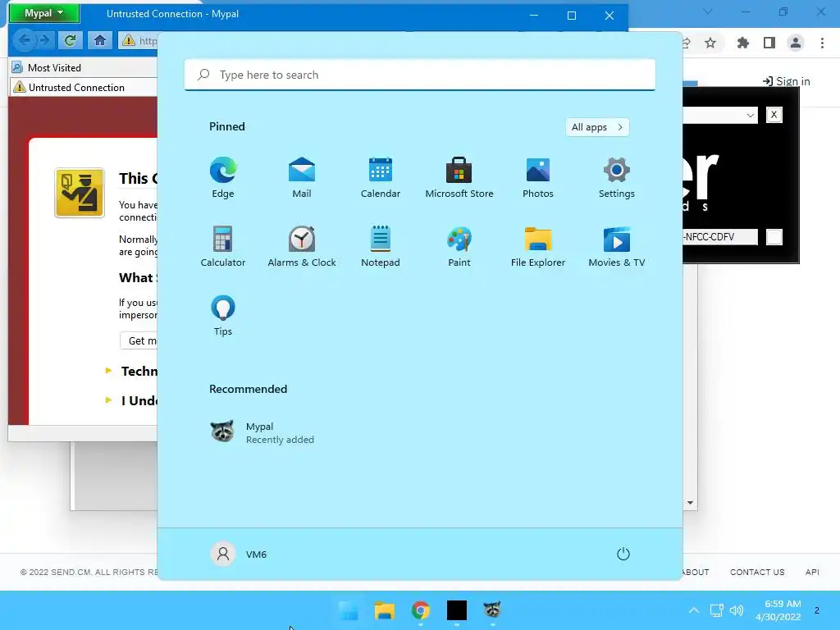Bookmark page with Chrome star icon

710,43
